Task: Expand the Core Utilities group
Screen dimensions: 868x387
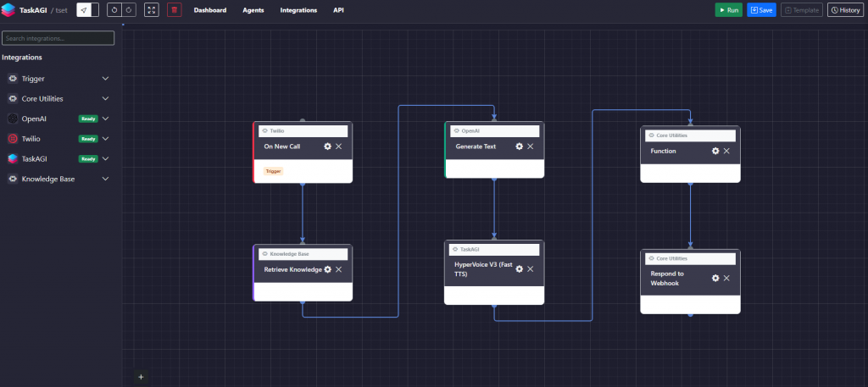Action: click(x=105, y=98)
